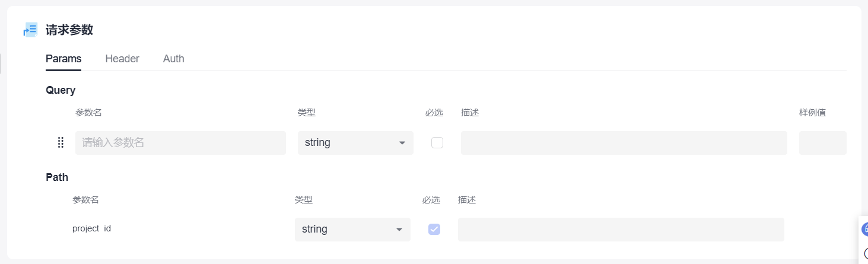Click the 请求参数 section icon
Screen dimensions: 868x264
(30, 30)
